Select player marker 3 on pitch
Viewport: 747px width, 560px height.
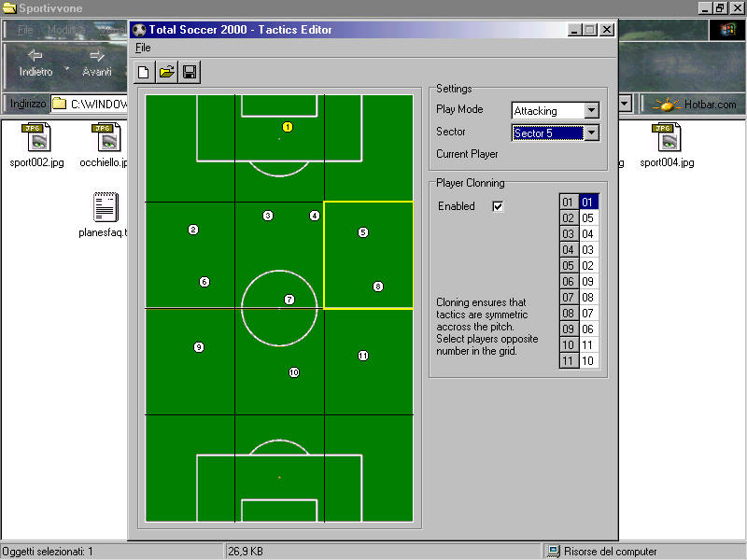point(268,216)
